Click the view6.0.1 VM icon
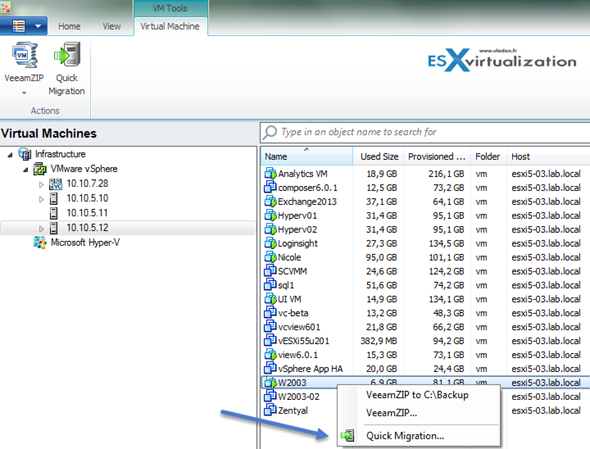Screen dimensions: 590x449 [x=270, y=354]
